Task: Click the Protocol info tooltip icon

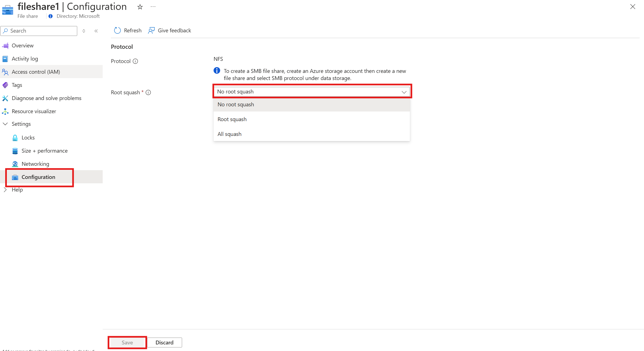Action: click(136, 61)
